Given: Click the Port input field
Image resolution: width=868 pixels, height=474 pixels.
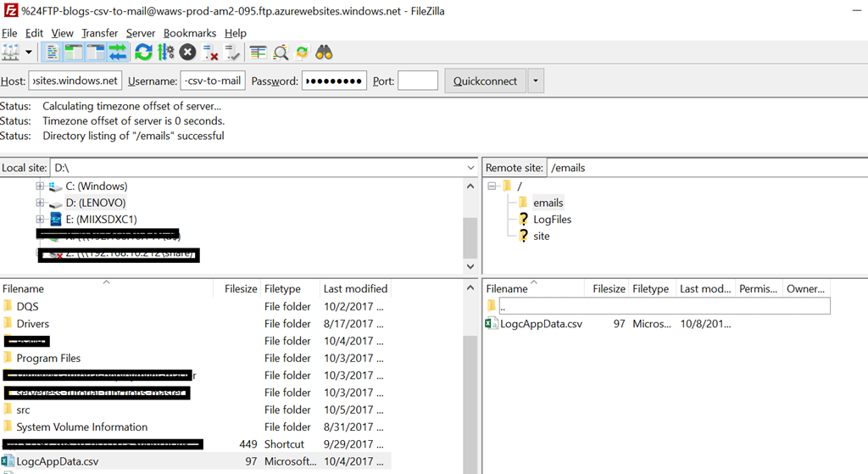Looking at the screenshot, I should pos(417,81).
